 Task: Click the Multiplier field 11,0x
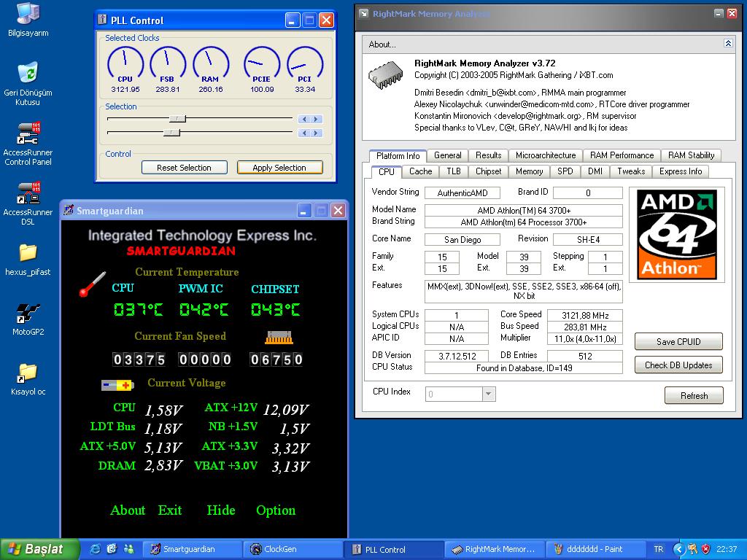pos(585,338)
